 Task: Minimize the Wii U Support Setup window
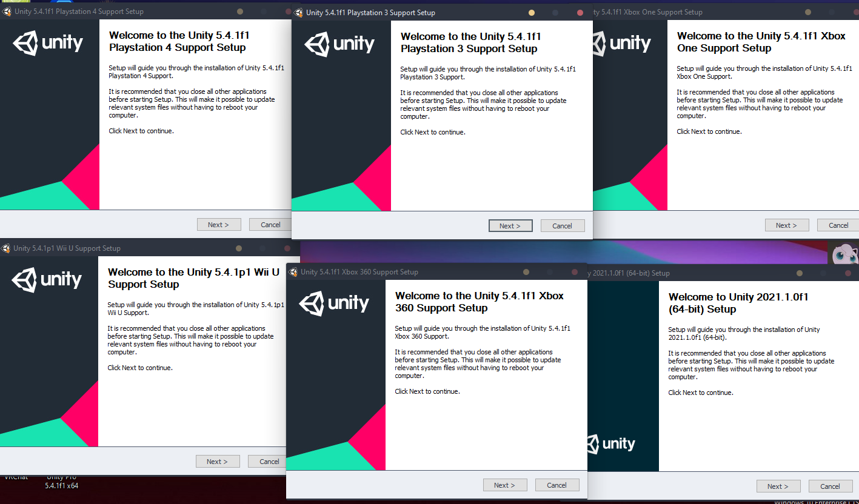click(239, 248)
